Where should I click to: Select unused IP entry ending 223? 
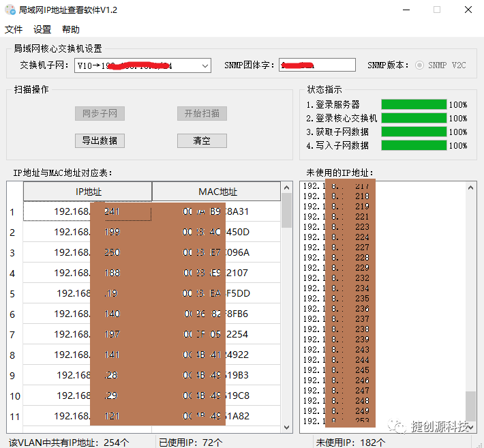(336, 226)
